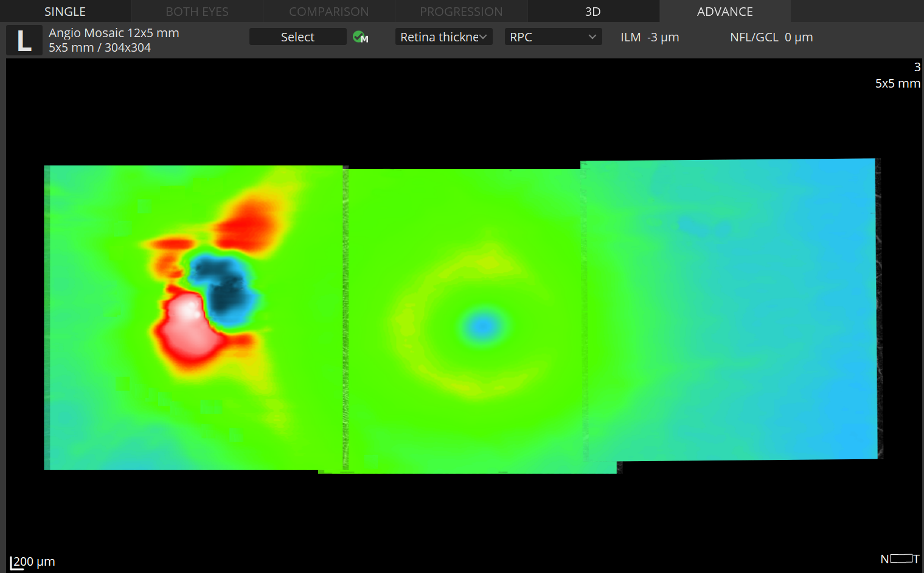The height and width of the screenshot is (573, 924).
Task: Click the left eye 'L' indicator icon
Action: pyautogui.click(x=24, y=40)
